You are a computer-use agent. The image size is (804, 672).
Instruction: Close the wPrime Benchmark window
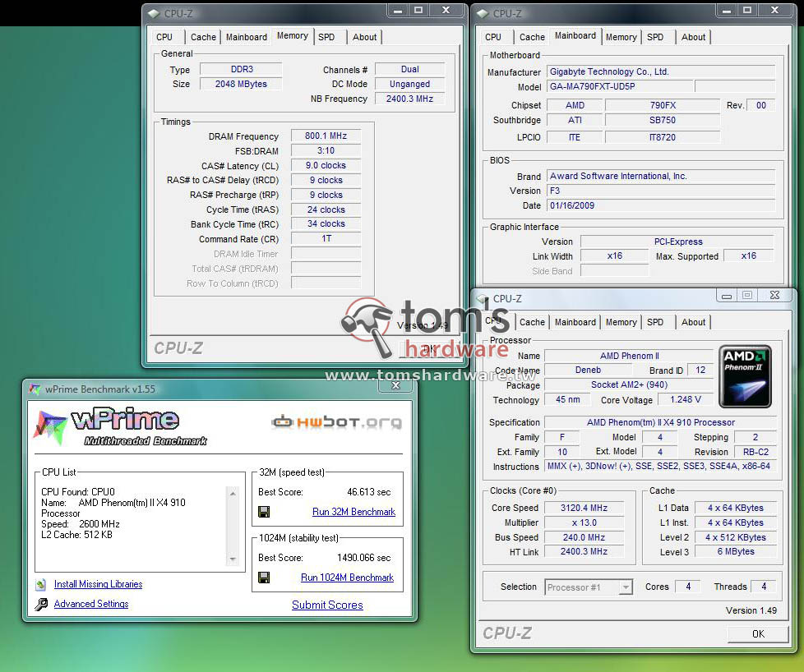click(395, 385)
